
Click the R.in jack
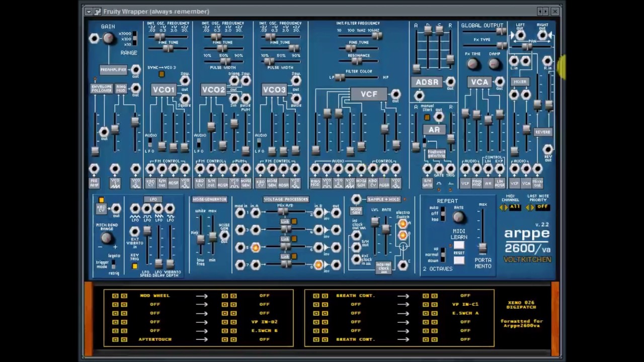pos(548,61)
